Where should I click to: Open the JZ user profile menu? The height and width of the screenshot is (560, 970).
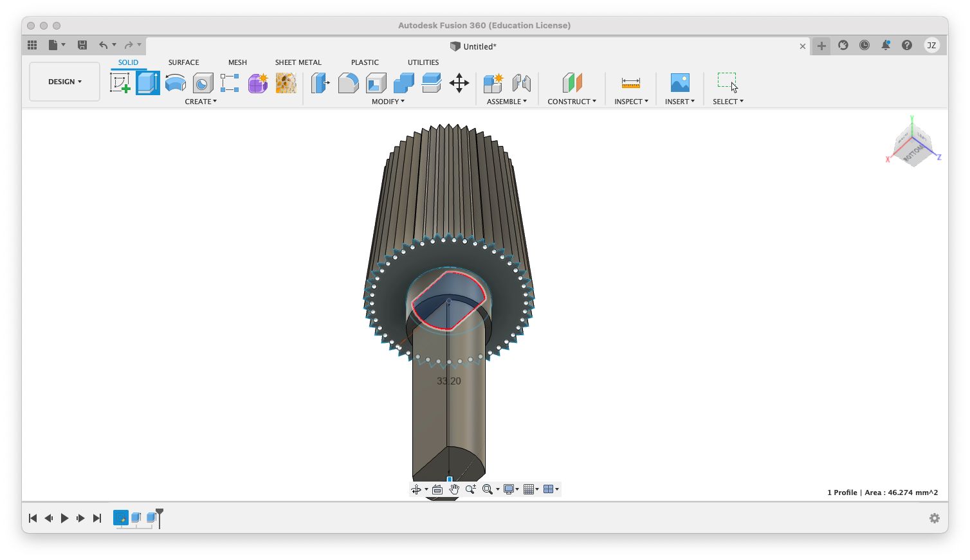931,45
